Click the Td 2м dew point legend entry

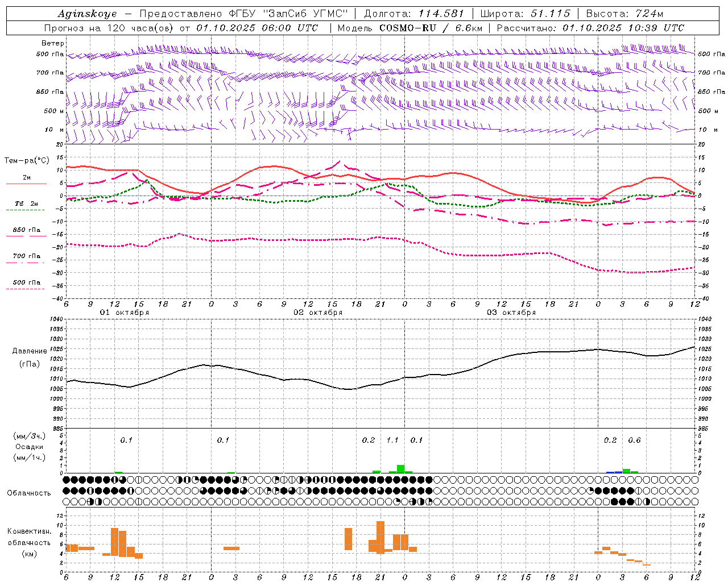point(26,203)
